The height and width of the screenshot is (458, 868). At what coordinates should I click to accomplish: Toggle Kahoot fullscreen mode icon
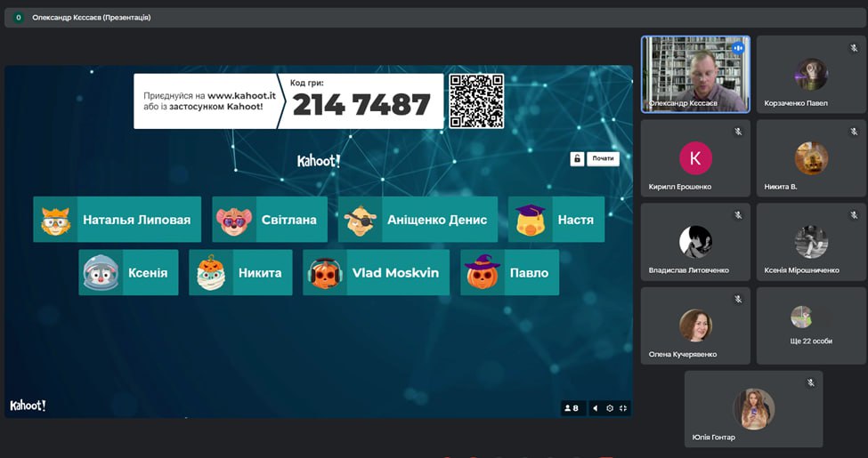point(623,408)
